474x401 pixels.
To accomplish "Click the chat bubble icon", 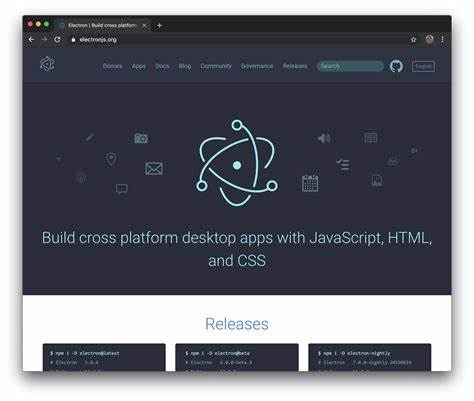I will (122, 189).
